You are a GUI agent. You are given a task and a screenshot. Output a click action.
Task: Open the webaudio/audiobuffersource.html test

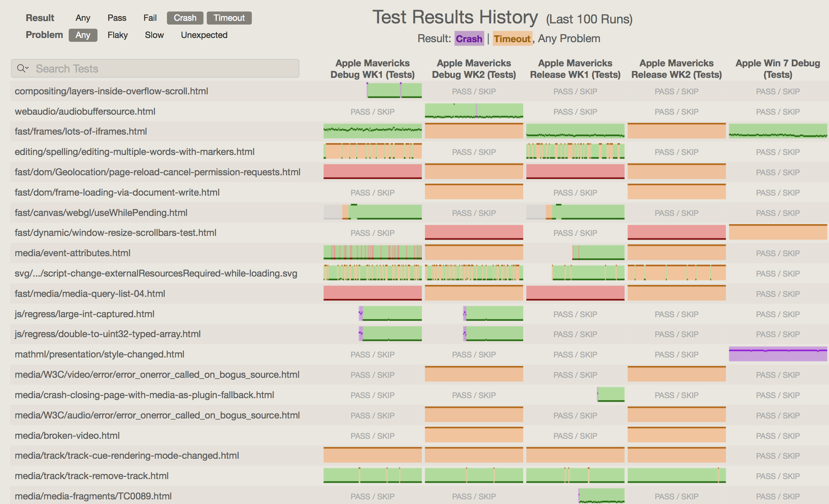pyautogui.click(x=85, y=112)
